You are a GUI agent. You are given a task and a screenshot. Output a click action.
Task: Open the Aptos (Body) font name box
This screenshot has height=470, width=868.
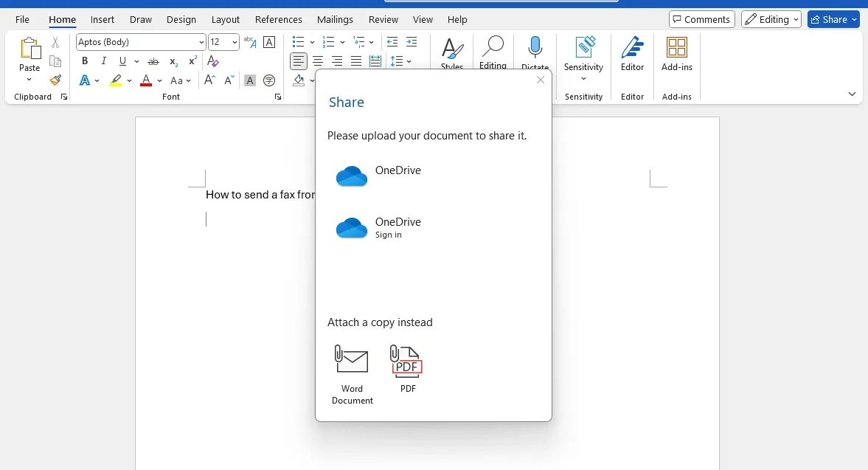pyautogui.click(x=141, y=42)
